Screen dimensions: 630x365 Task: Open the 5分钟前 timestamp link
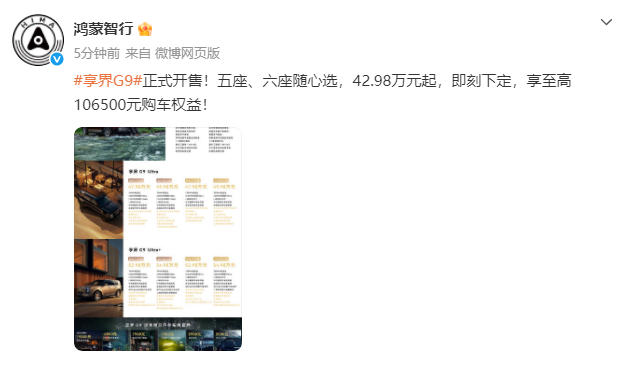(97, 53)
